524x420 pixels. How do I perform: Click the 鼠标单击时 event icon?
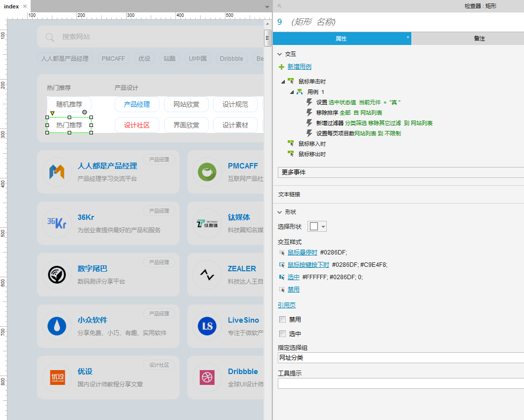click(x=291, y=81)
